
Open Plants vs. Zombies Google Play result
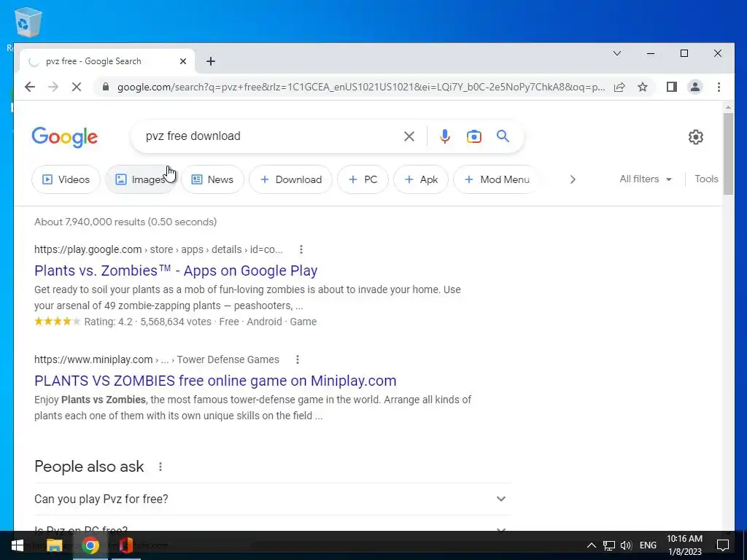[176, 271]
